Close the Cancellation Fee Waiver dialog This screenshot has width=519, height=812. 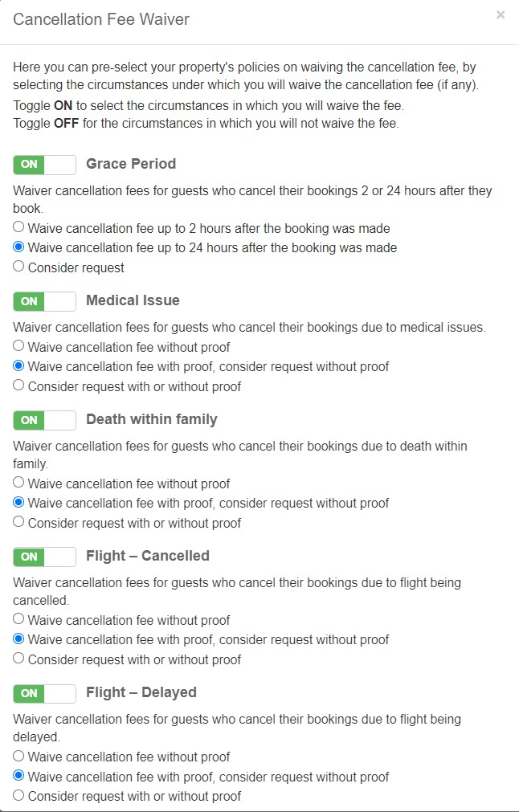pyautogui.click(x=501, y=14)
